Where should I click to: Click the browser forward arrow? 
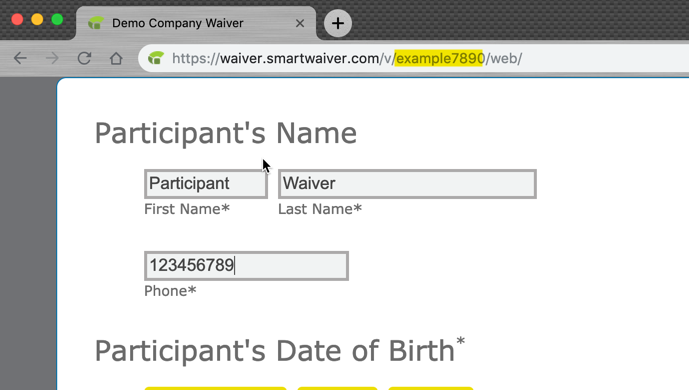click(52, 58)
